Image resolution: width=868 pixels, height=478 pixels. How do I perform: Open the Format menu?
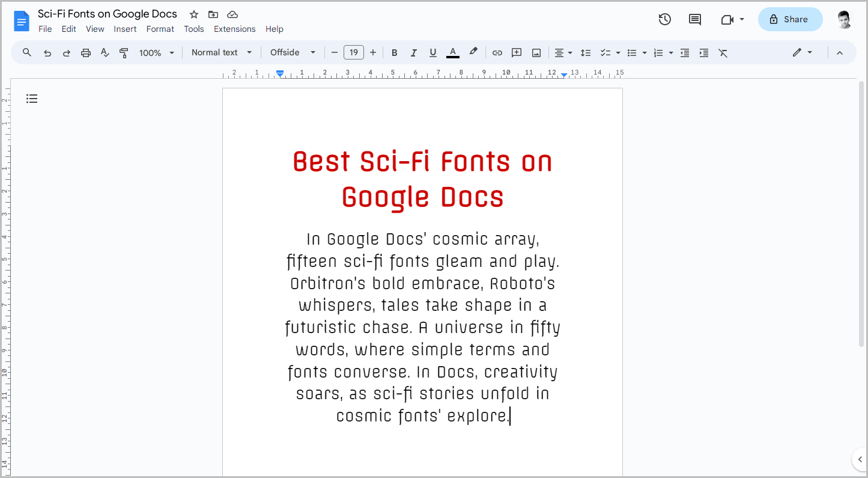click(x=160, y=29)
